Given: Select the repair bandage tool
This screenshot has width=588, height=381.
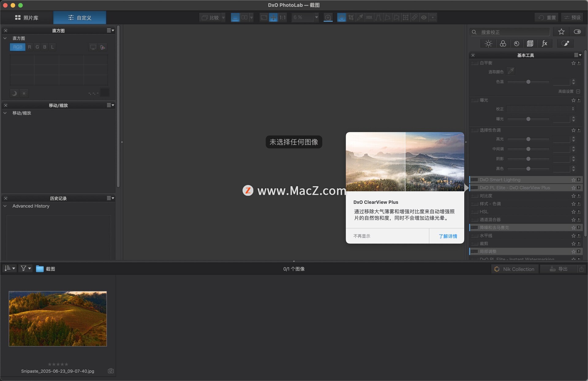Looking at the screenshot, I should [x=414, y=17].
